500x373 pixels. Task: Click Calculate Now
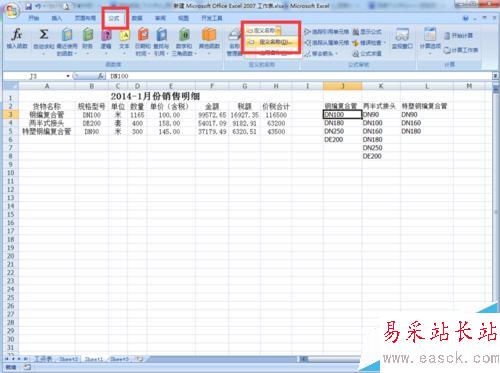point(459,36)
